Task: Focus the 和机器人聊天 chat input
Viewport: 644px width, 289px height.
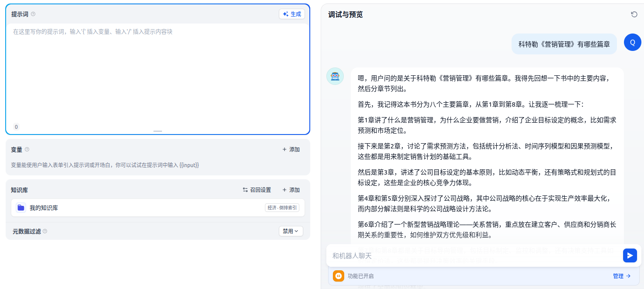Action: (475, 255)
